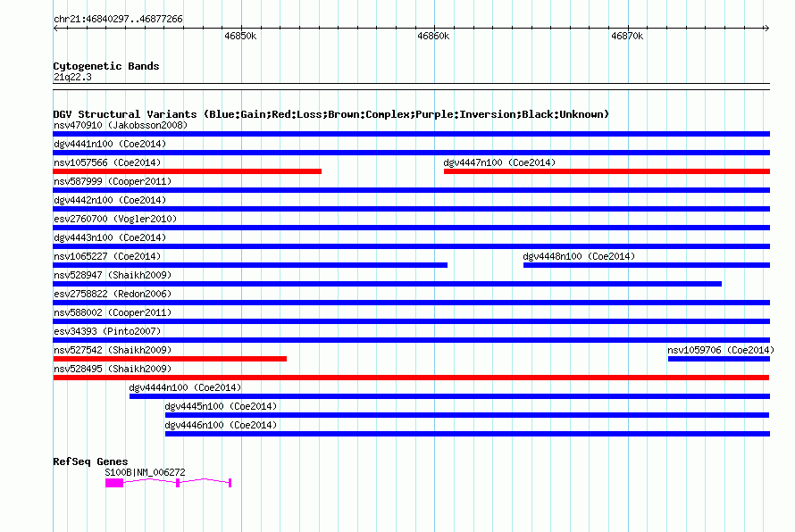Select the blue nsv470910 gain bar

(x=411, y=134)
